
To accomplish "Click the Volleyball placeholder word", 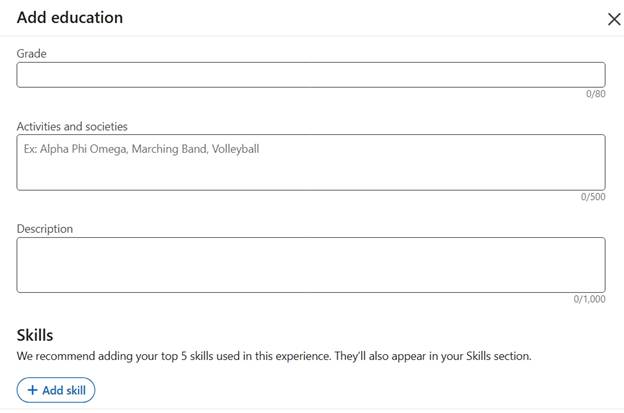I will 236,149.
